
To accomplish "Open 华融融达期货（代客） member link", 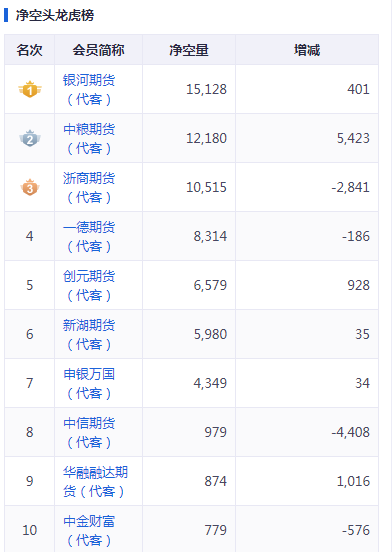I will 95,481.
